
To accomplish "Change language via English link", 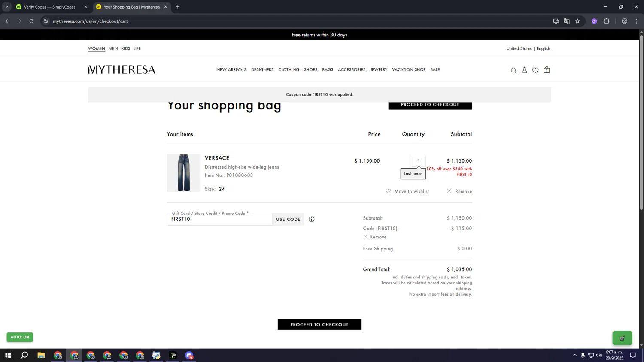I will coord(543,48).
